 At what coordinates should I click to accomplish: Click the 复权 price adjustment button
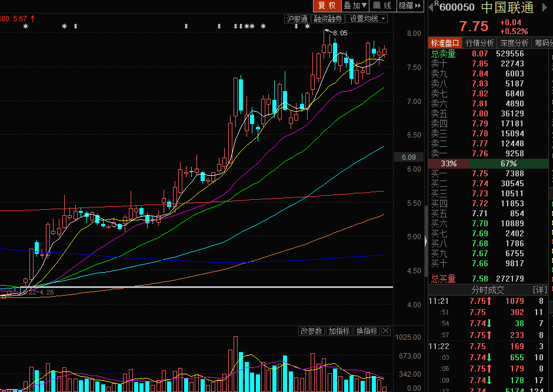click(327, 6)
